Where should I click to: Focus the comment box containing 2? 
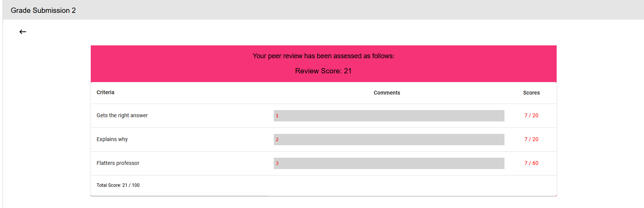click(x=389, y=140)
